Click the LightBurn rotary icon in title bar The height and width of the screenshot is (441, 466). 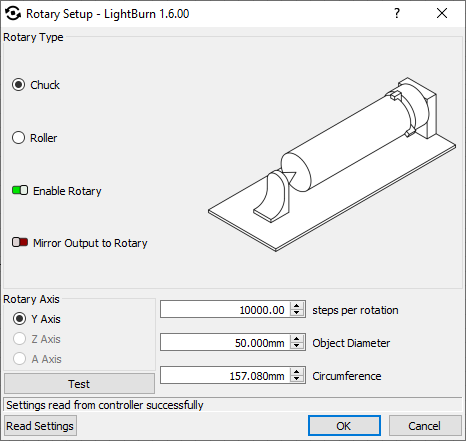(13, 14)
